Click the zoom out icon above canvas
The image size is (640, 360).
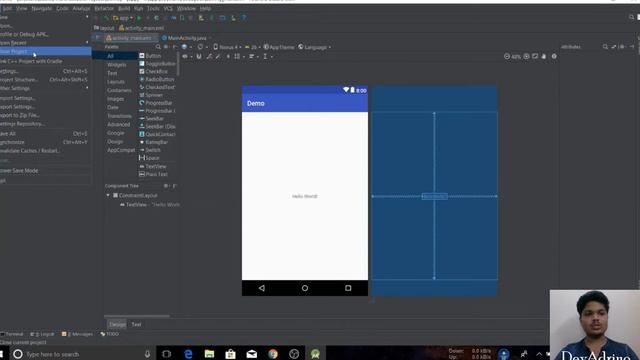point(507,56)
